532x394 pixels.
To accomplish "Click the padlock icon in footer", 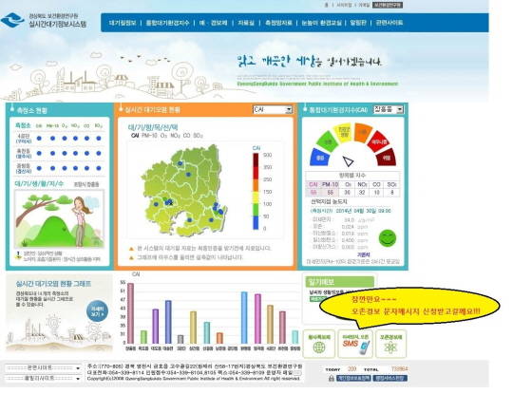I will coord(332,378).
